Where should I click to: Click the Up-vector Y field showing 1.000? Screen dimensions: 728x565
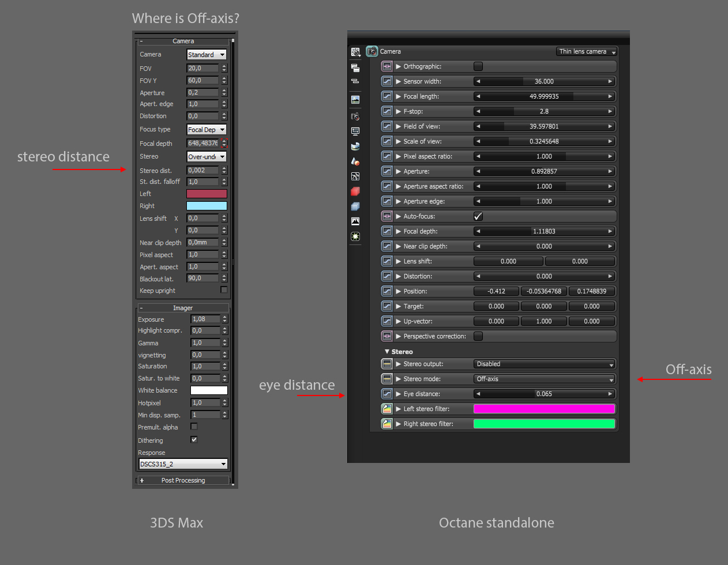[544, 321]
